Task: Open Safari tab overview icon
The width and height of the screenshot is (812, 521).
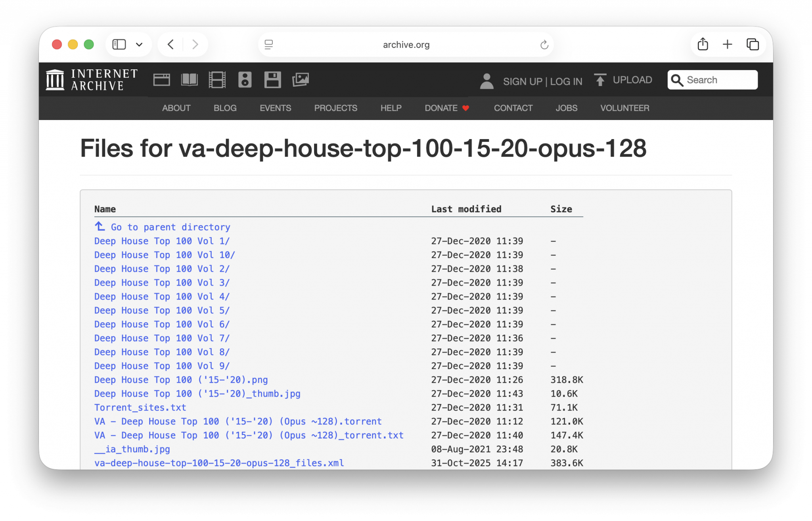Action: pyautogui.click(x=752, y=44)
